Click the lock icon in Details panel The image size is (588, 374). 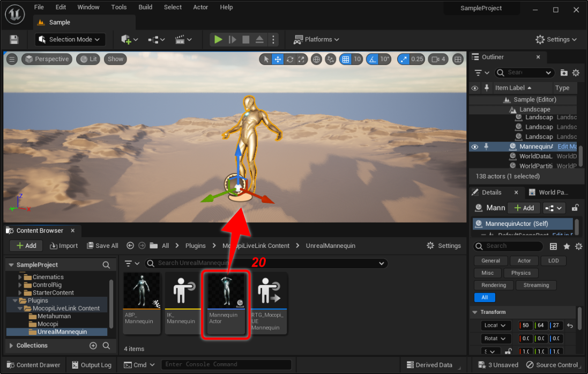point(575,208)
